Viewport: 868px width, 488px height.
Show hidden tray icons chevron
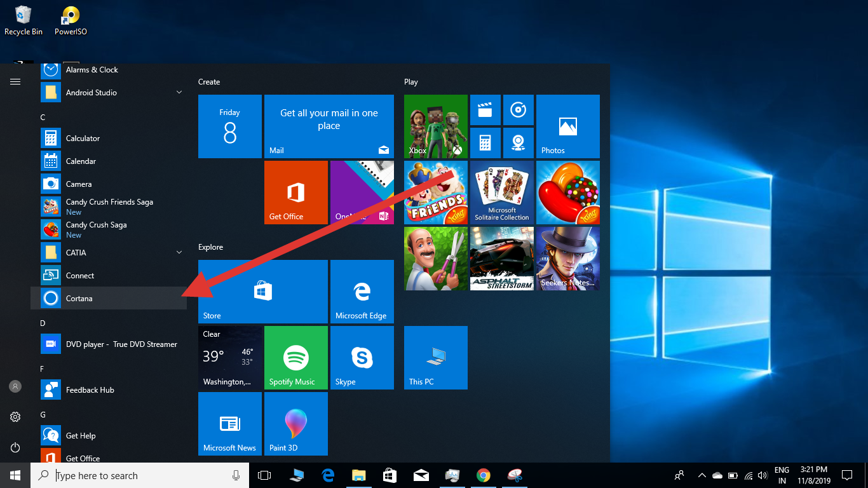click(702, 475)
